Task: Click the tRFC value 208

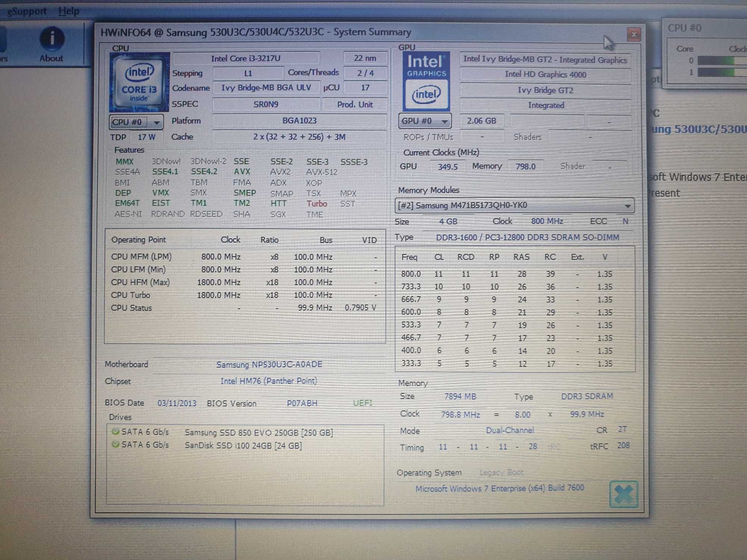Action: coord(623,445)
